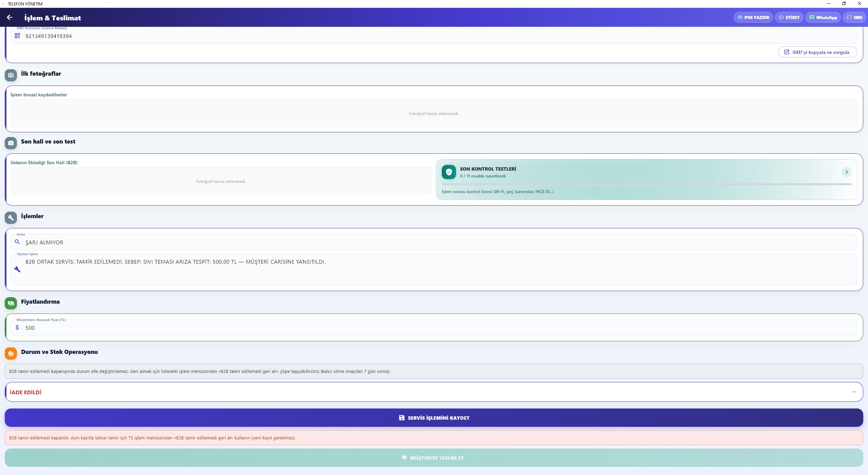Click the Durum ve Stok Operasyonu heading
Image resolution: width=868 pixels, height=475 pixels.
point(59,352)
